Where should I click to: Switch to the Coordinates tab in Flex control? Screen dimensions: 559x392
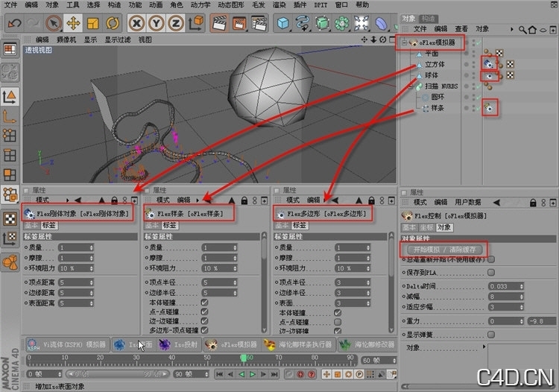[427, 227]
